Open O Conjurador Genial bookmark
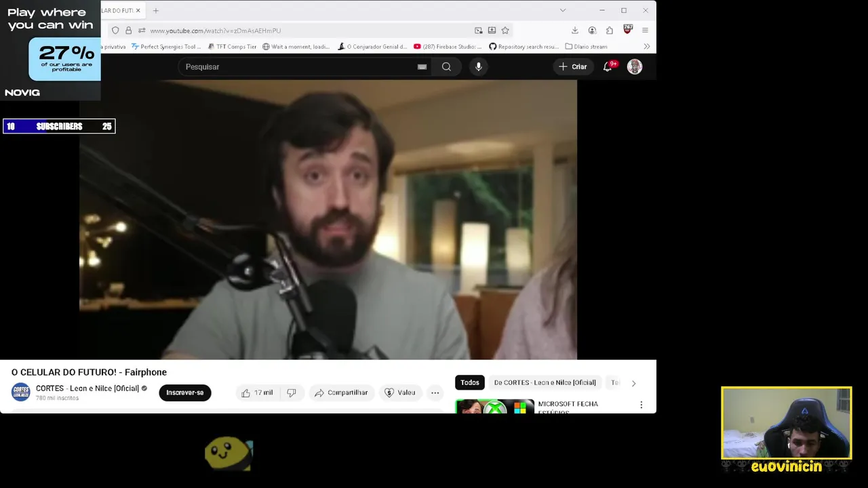Image resolution: width=868 pixels, height=488 pixels. pos(372,47)
